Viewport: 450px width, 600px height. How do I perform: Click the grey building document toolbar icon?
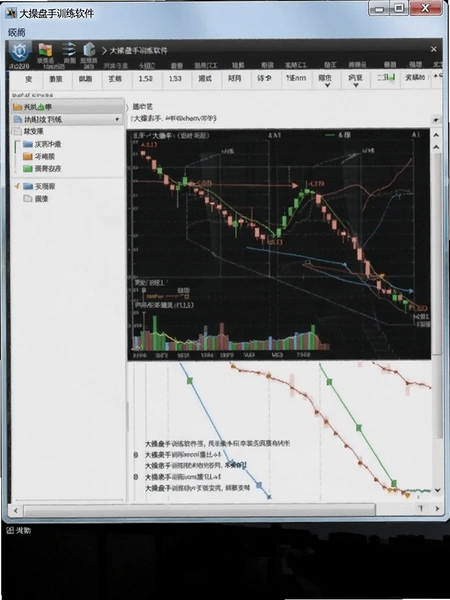[x=89, y=49]
